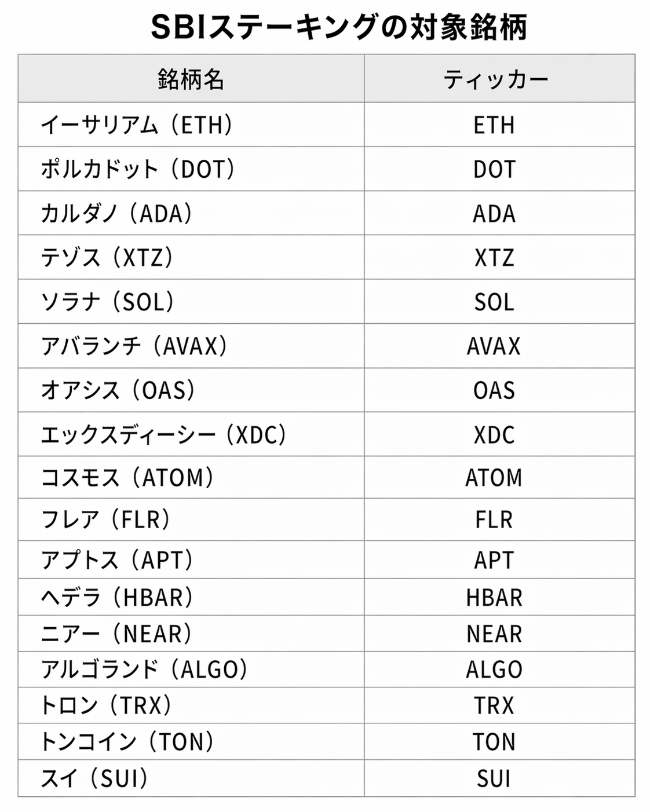Click the 銘柄名 column header

(191, 79)
